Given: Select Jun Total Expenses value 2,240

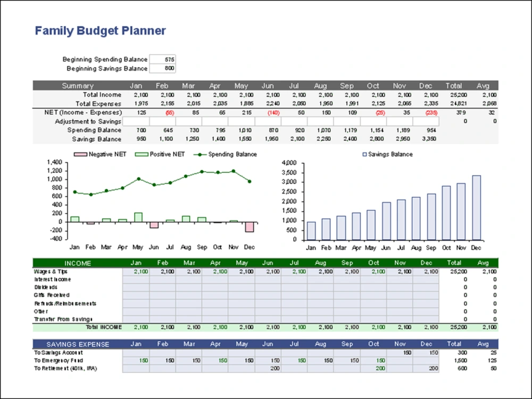Looking at the screenshot, I should click(273, 104).
